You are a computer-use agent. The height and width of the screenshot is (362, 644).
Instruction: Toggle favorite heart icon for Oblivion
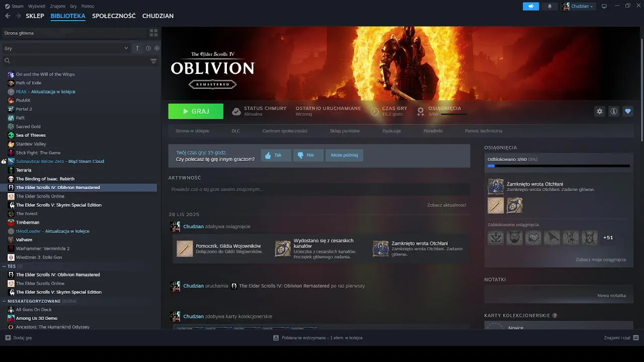click(x=627, y=112)
